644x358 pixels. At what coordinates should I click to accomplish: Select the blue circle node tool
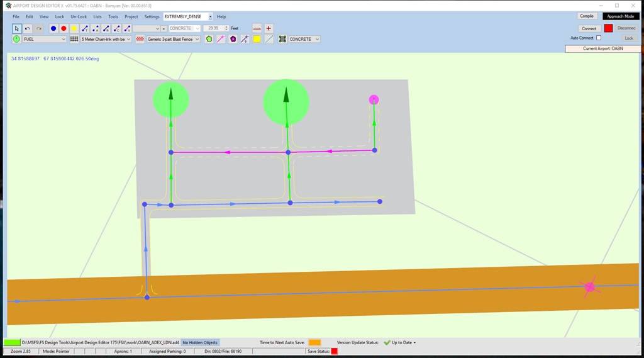53,28
